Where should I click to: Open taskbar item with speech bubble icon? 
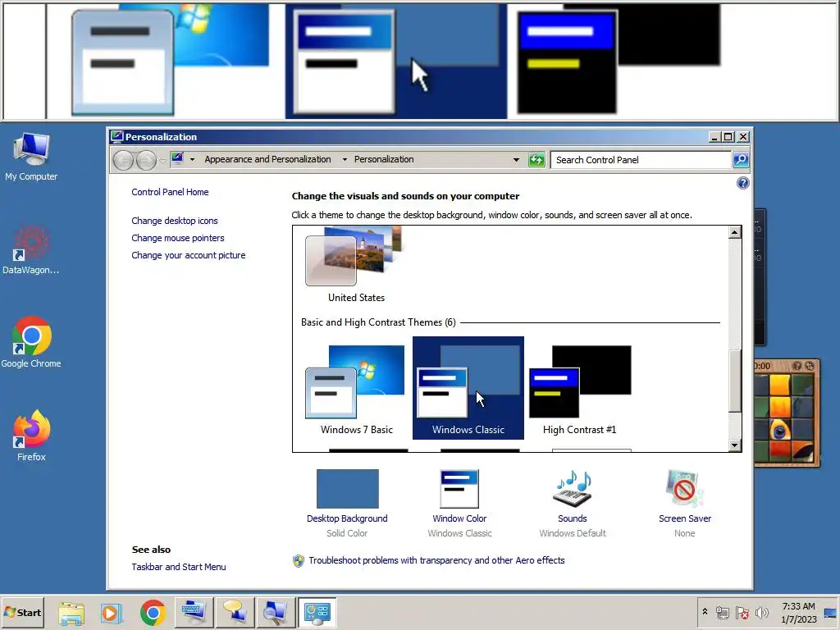point(235,612)
